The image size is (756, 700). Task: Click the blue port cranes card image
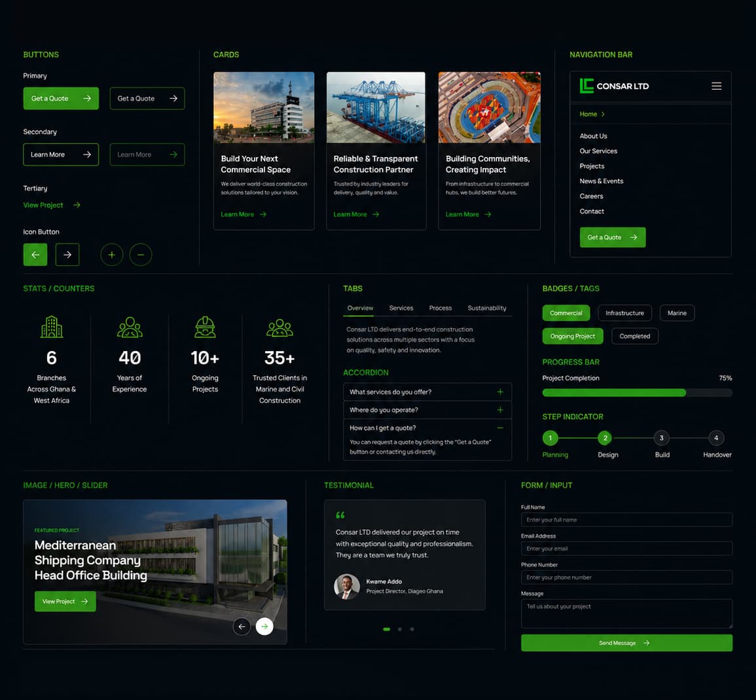pos(376,107)
